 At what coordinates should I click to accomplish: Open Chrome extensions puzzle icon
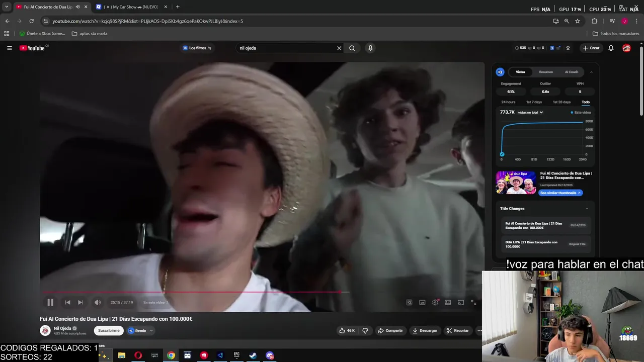595,21
